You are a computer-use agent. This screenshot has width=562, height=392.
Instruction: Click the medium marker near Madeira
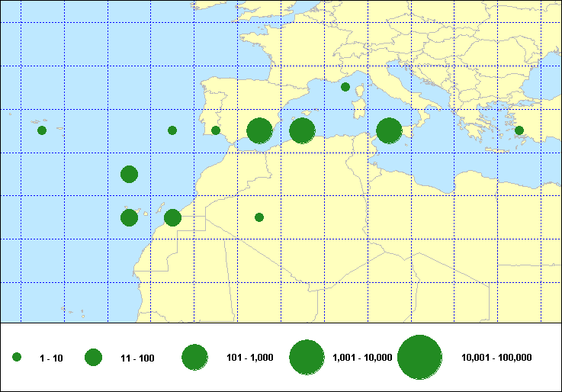[129, 174]
